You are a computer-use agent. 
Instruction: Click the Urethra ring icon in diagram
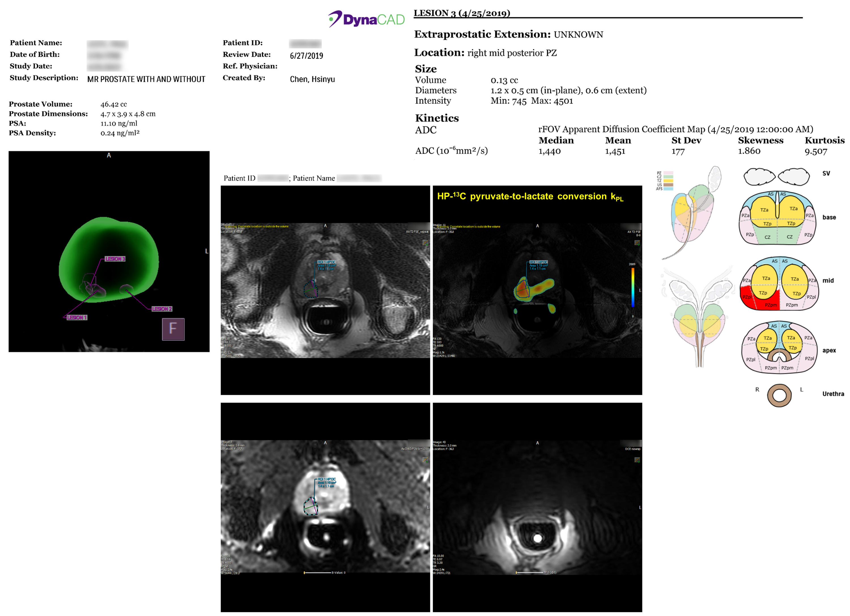pos(779,395)
